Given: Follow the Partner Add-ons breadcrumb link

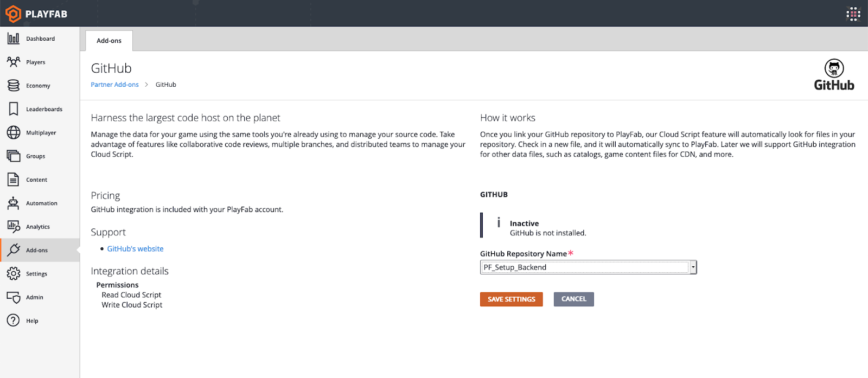Looking at the screenshot, I should tap(114, 85).
